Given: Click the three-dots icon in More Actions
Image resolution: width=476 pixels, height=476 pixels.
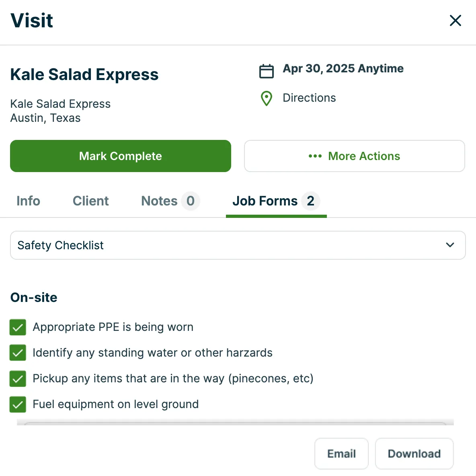Looking at the screenshot, I should (x=315, y=156).
